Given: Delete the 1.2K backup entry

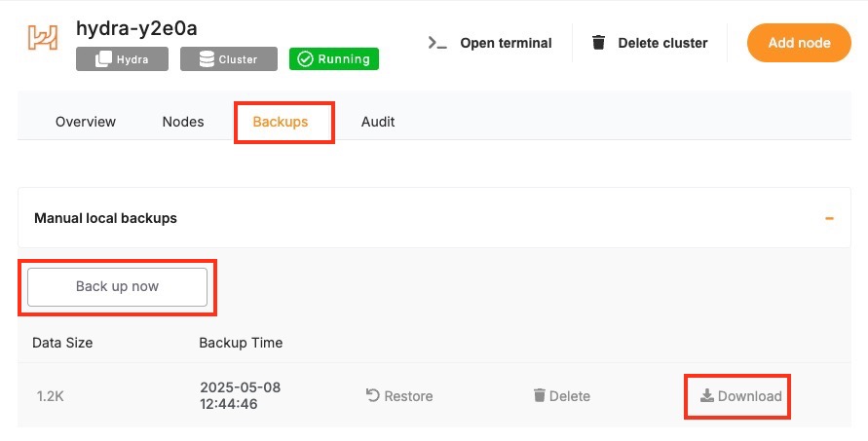Looking at the screenshot, I should (x=562, y=396).
